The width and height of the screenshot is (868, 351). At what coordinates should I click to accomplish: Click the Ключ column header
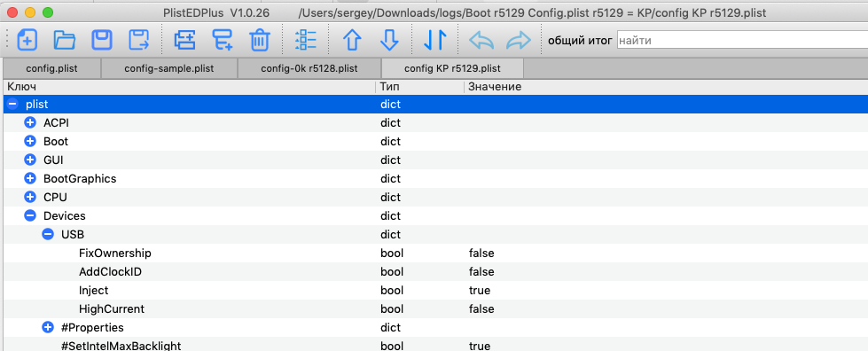(x=190, y=87)
